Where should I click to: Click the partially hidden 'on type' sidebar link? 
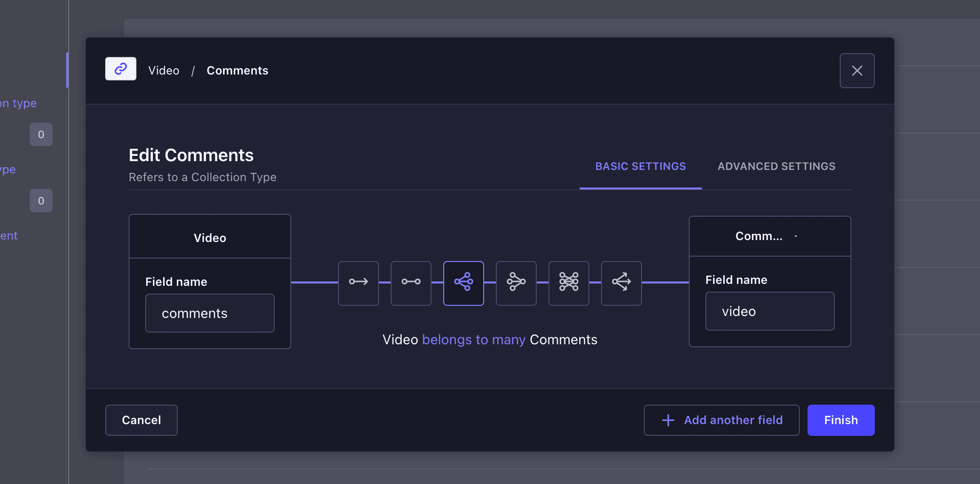pyautogui.click(x=19, y=103)
